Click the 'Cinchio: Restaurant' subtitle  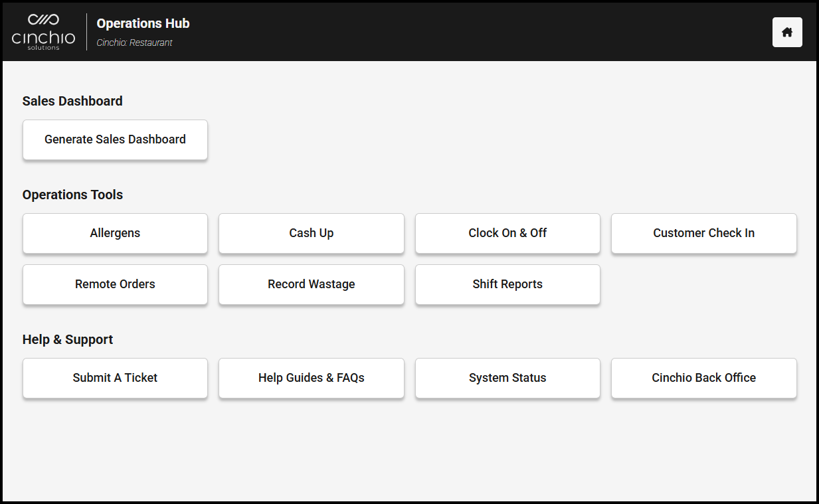click(x=134, y=42)
